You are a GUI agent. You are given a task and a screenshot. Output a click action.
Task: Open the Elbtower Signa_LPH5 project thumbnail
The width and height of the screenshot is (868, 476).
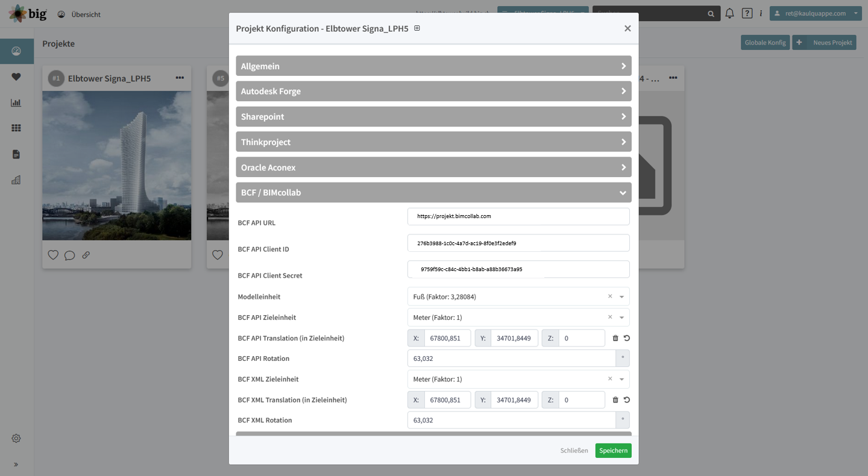pyautogui.click(x=116, y=166)
